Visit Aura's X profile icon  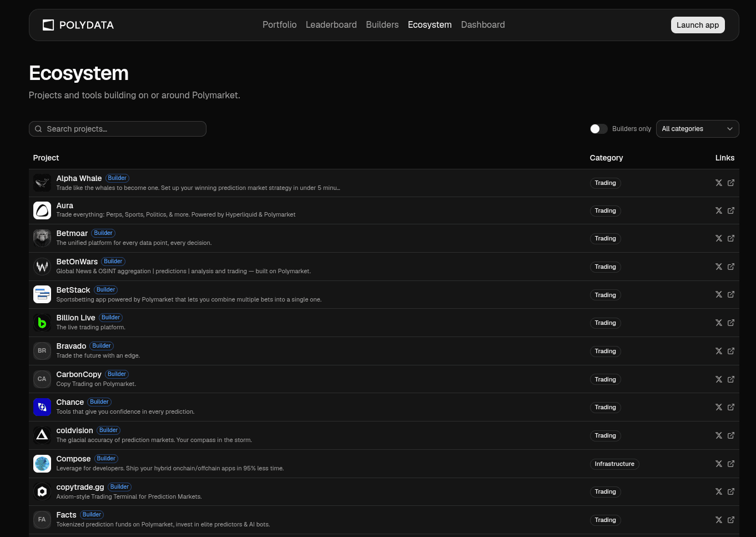tap(719, 210)
